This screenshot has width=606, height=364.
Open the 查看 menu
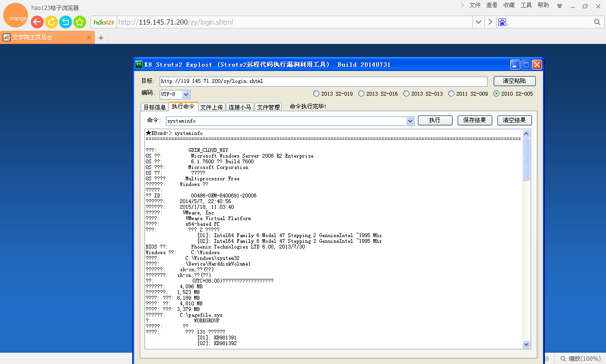coord(492,5)
